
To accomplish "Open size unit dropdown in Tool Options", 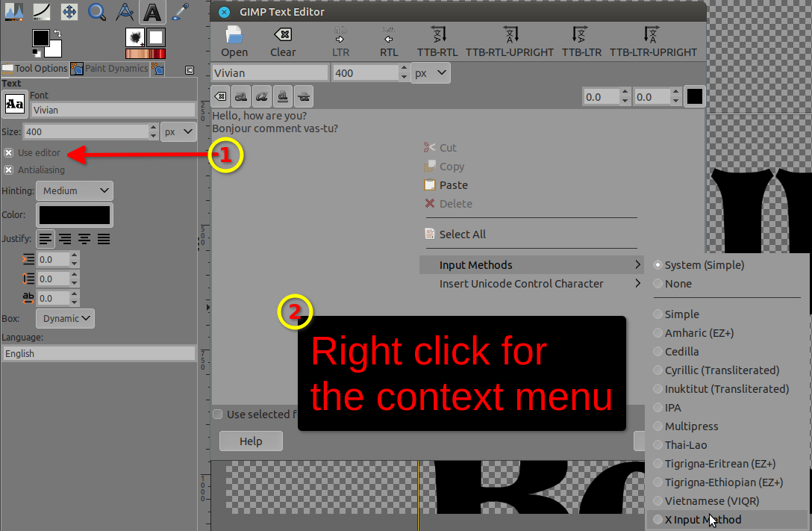I will (x=178, y=131).
